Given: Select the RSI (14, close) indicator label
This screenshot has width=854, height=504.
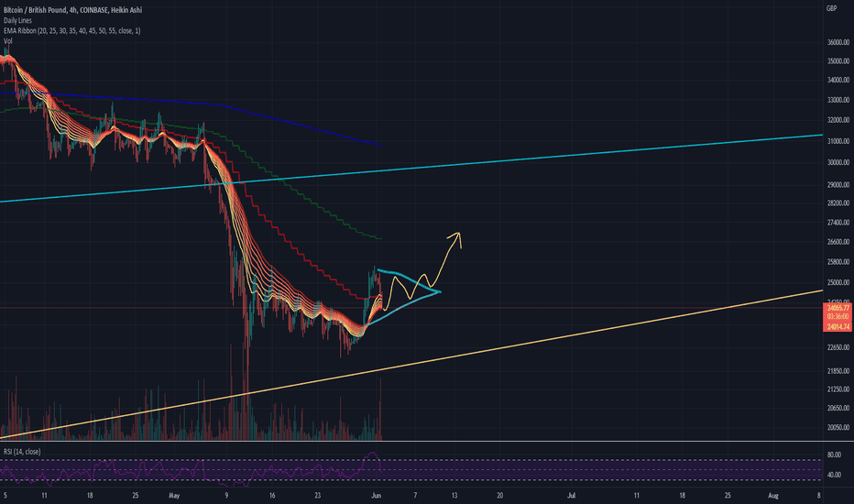Looking at the screenshot, I should (22, 452).
